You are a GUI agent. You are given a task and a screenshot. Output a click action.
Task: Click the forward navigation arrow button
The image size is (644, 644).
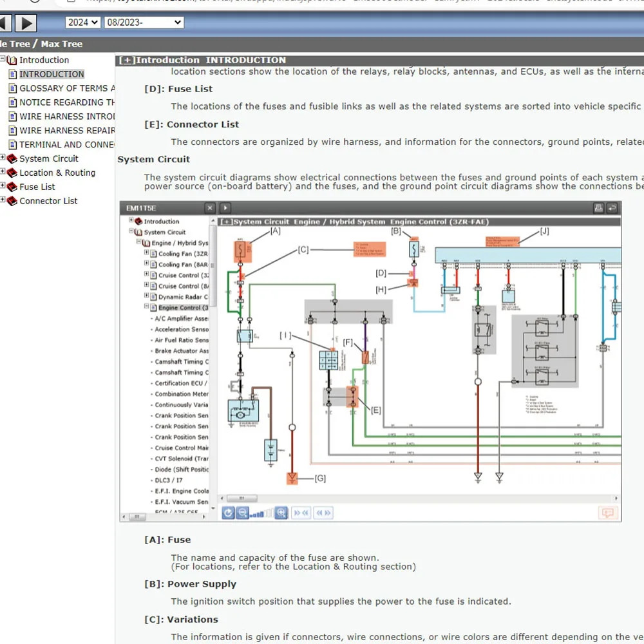pos(26,23)
